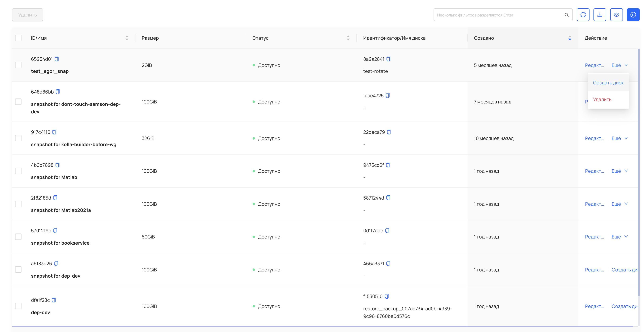644x332 pixels.
Task: Tick checkbox for snapshot for Matlab
Action: (18, 171)
